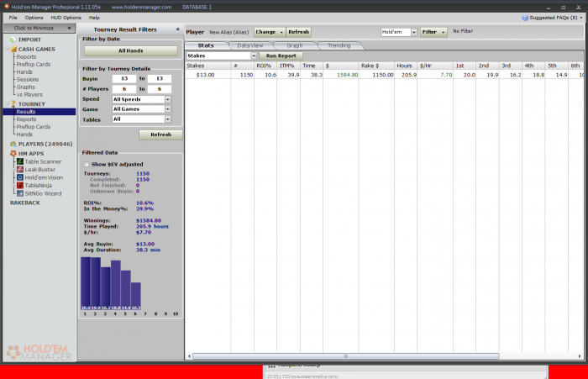
Task: Click the minimum Buyin input field
Action: [124, 79]
